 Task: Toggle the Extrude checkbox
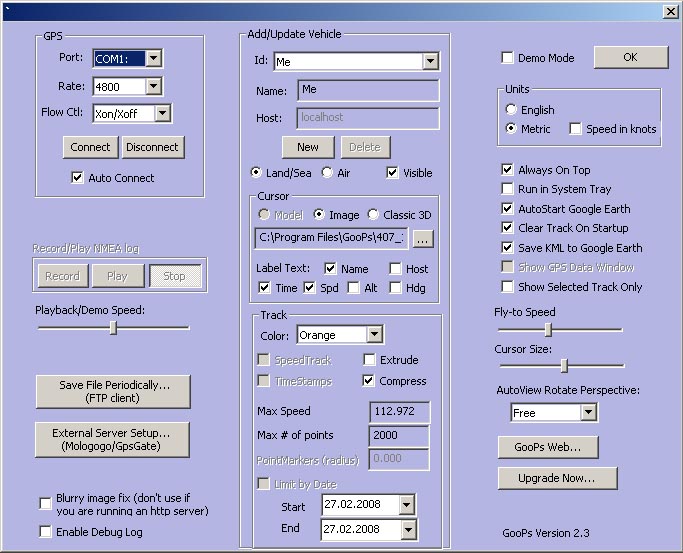(369, 360)
